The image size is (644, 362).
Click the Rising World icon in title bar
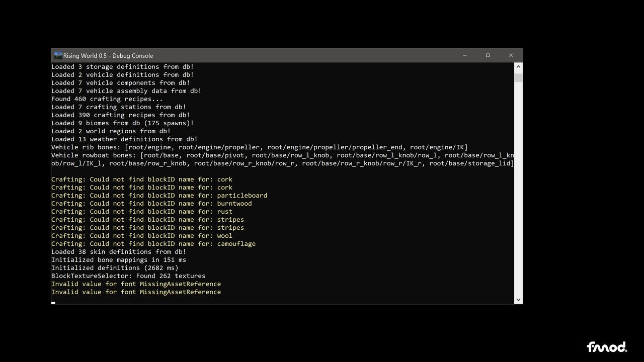58,55
